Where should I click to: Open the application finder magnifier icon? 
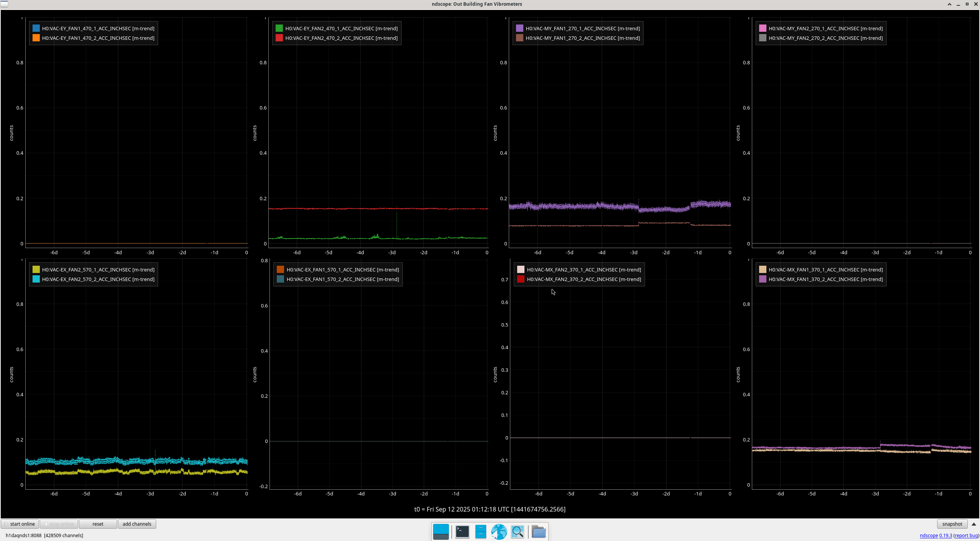pos(517,531)
